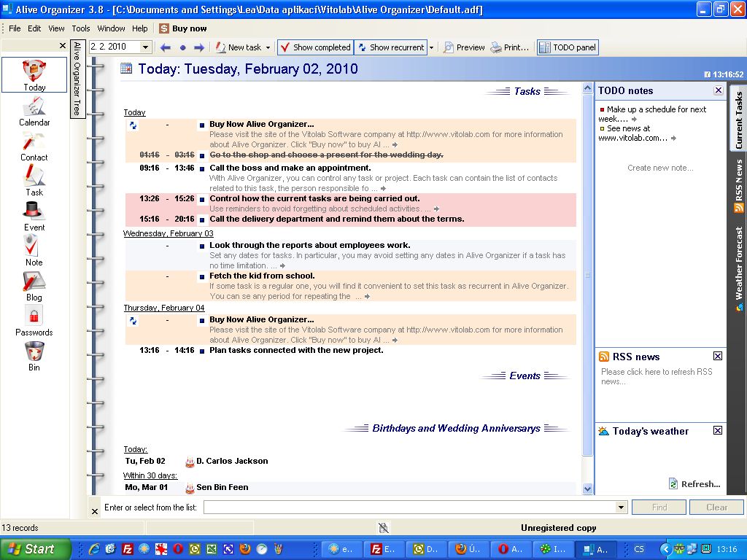Create a New task
Screen dimensions: 747x560
[239, 47]
